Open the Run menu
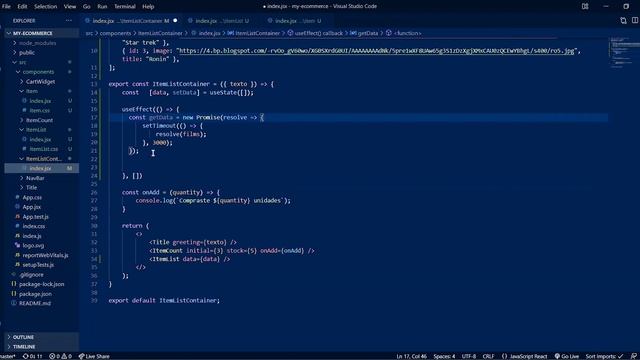This screenshot has width=640, height=360. (102, 6)
